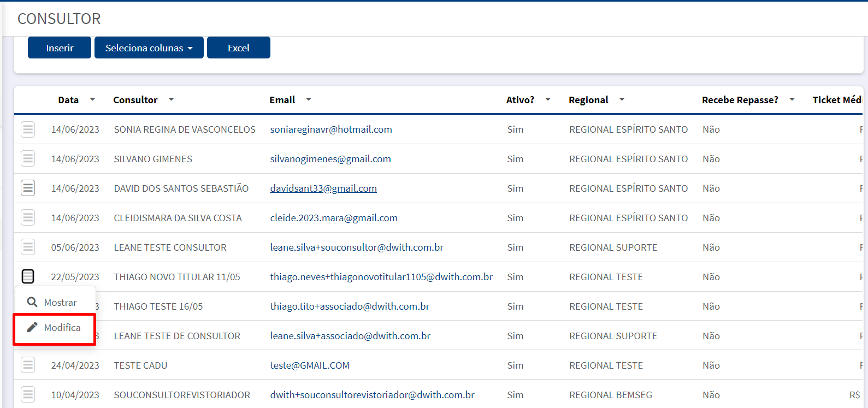Click Sim in the SONIA REGINA row
This screenshot has width=868, height=408.
click(x=515, y=129)
